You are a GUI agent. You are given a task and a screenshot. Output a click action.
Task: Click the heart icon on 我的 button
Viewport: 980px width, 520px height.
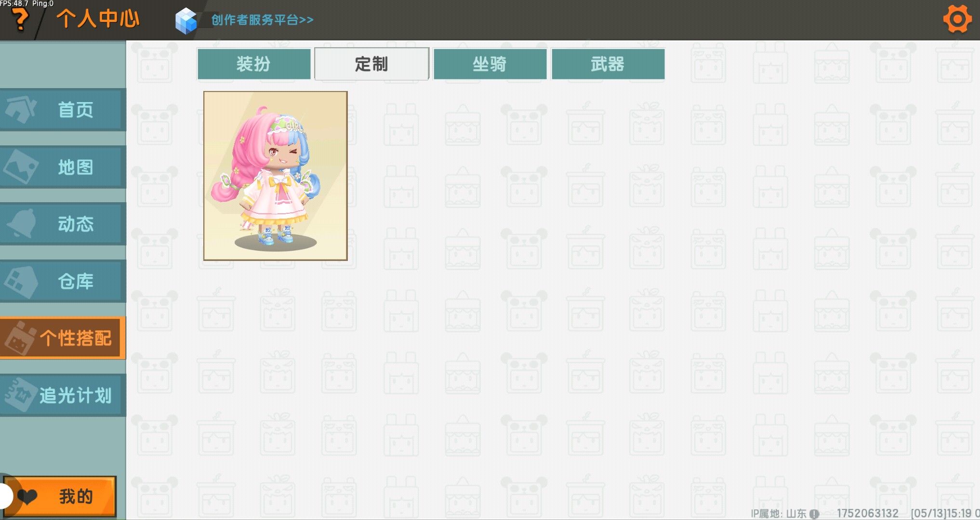tap(27, 496)
